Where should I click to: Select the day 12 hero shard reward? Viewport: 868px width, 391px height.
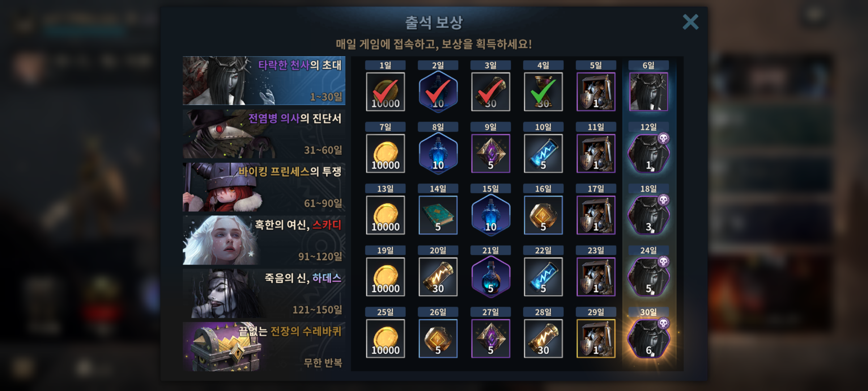pos(648,153)
